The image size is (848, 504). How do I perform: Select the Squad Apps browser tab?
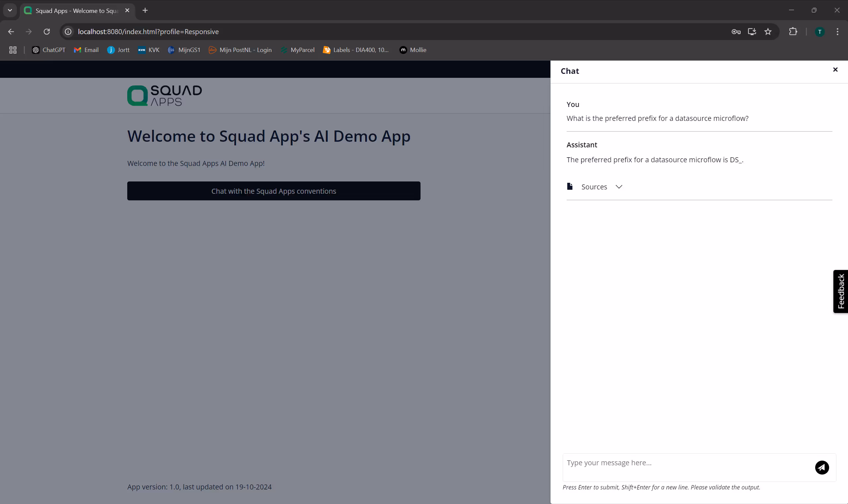pos(78,11)
